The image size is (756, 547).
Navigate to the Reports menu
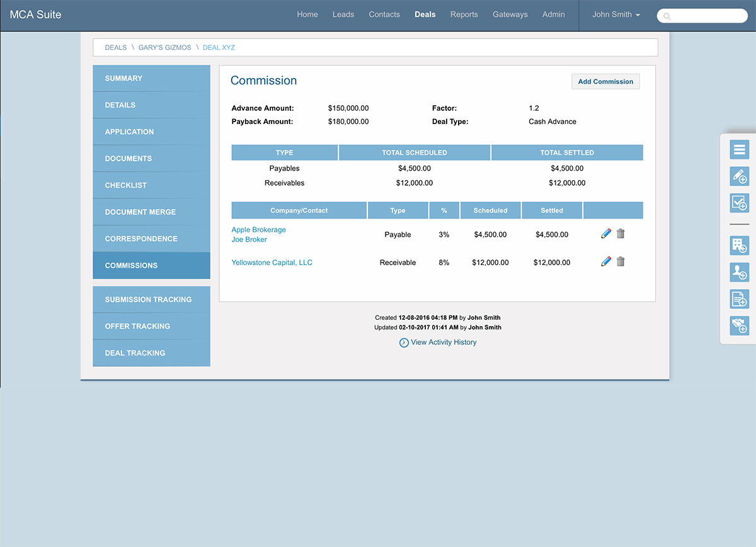pyautogui.click(x=464, y=14)
